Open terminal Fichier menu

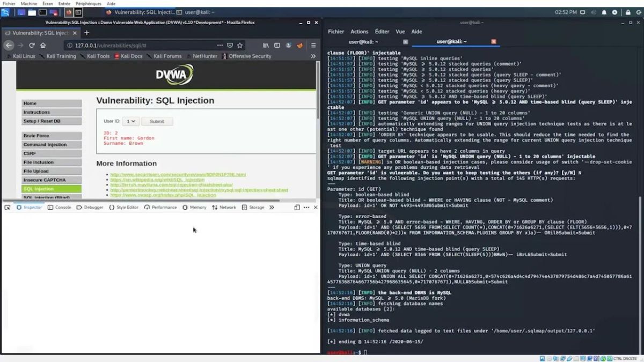(336, 32)
